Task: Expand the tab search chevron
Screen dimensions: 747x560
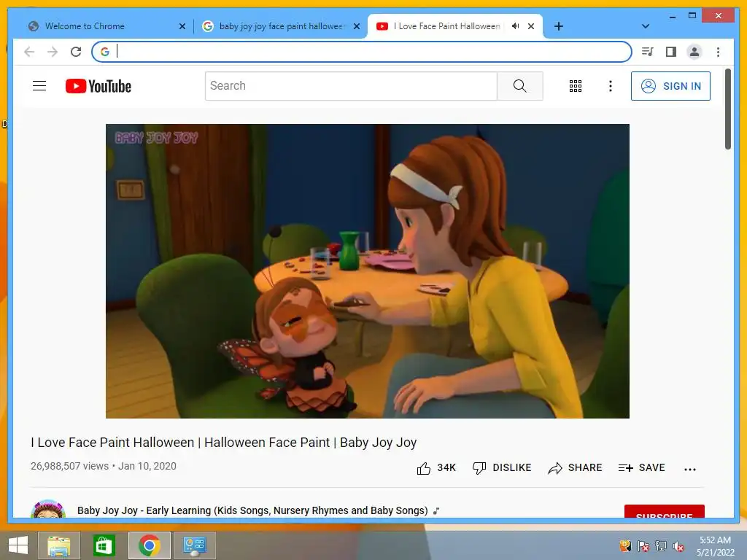Action: (x=646, y=26)
